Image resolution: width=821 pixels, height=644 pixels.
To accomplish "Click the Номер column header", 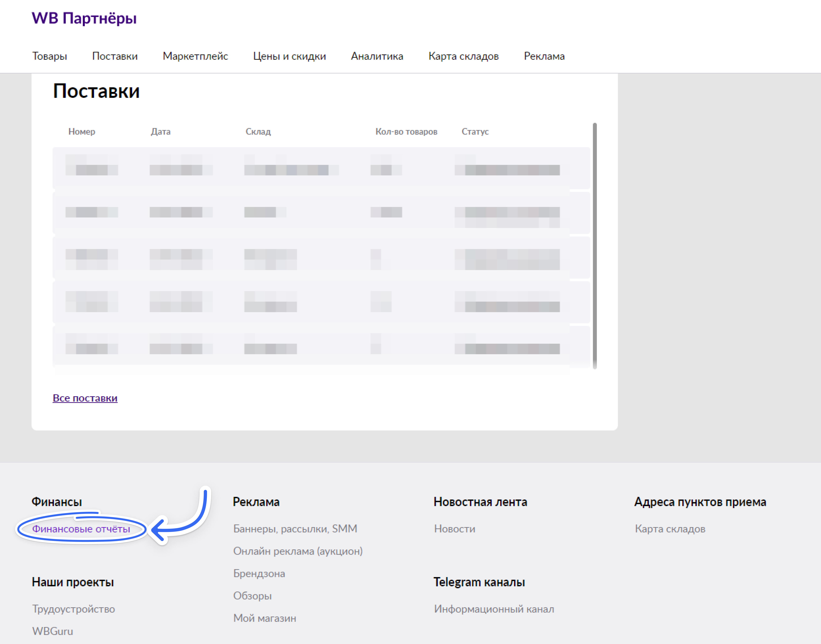I will coord(82,132).
